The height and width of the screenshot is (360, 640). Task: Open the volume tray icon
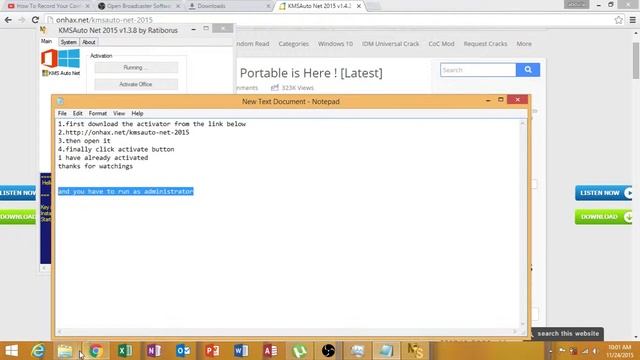click(x=596, y=351)
